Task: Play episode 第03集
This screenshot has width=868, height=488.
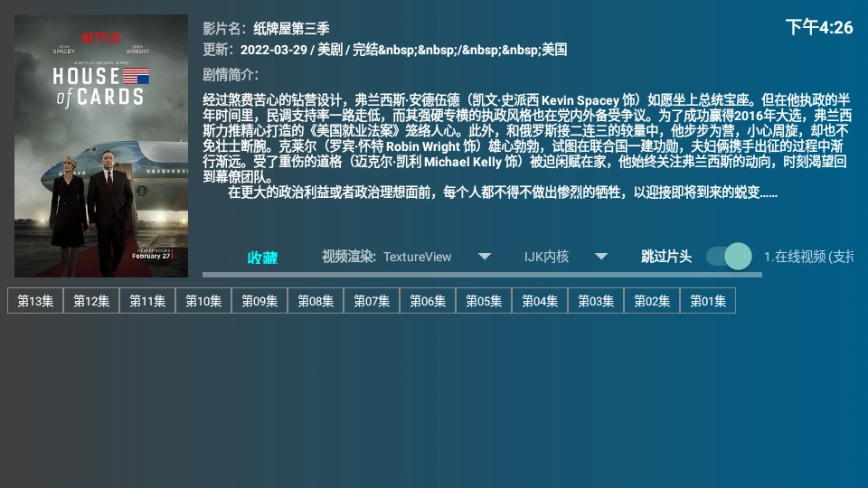Action: [596, 302]
